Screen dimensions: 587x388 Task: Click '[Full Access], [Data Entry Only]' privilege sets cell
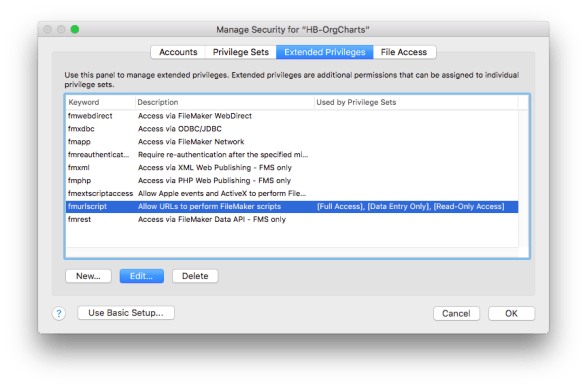click(411, 207)
